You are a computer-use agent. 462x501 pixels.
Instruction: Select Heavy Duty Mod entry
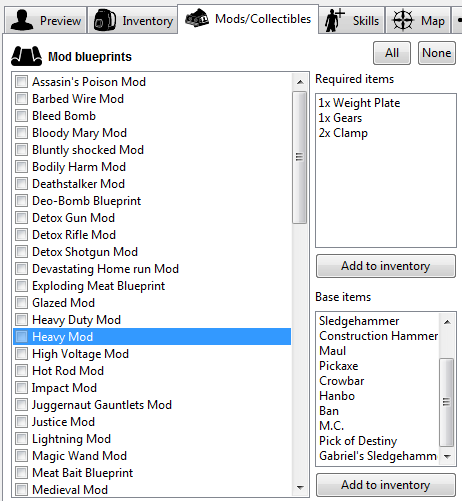(152, 320)
